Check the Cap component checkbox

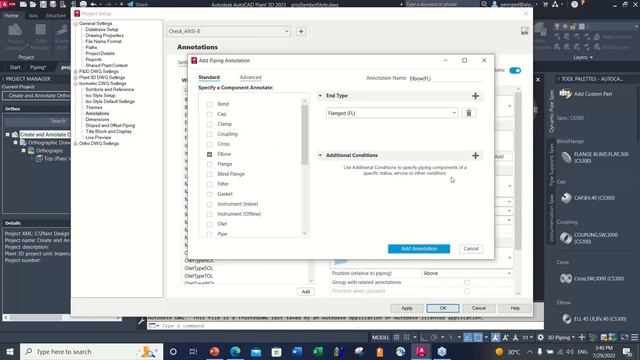point(209,114)
